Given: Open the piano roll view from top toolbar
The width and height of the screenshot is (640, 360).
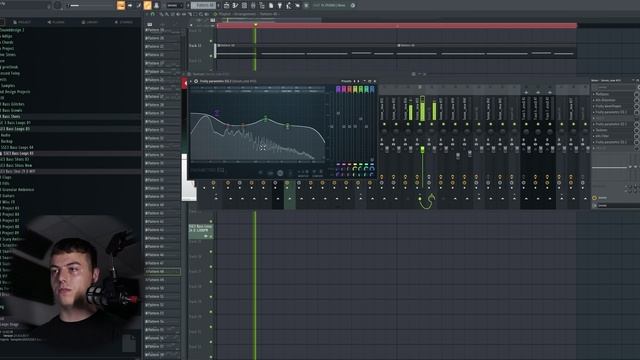Looking at the screenshot, I should pyautogui.click(x=236, y=5).
